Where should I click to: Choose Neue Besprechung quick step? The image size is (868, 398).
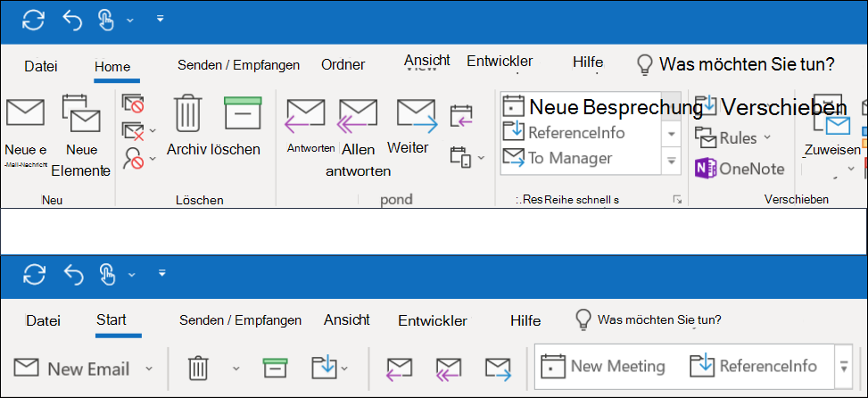603,105
